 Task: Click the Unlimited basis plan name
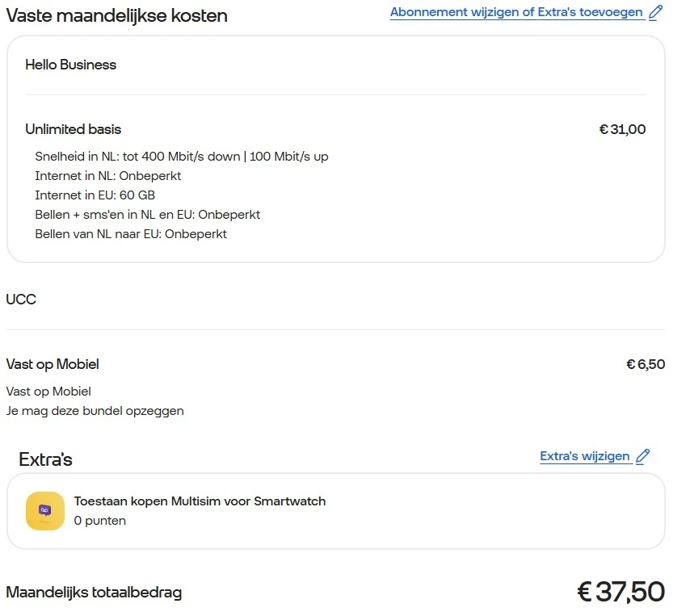74,129
